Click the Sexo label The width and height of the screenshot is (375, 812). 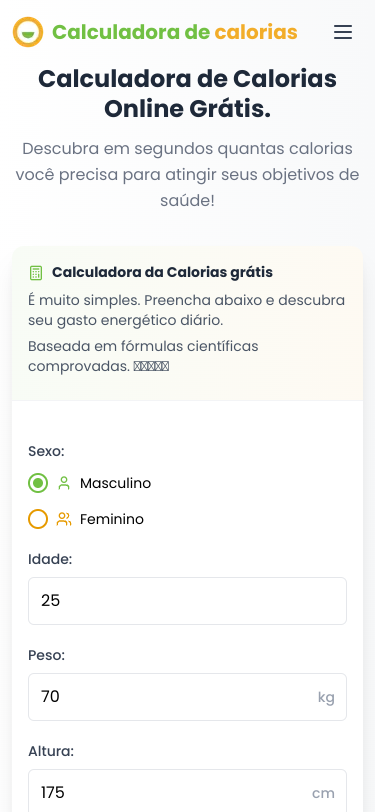click(x=46, y=451)
